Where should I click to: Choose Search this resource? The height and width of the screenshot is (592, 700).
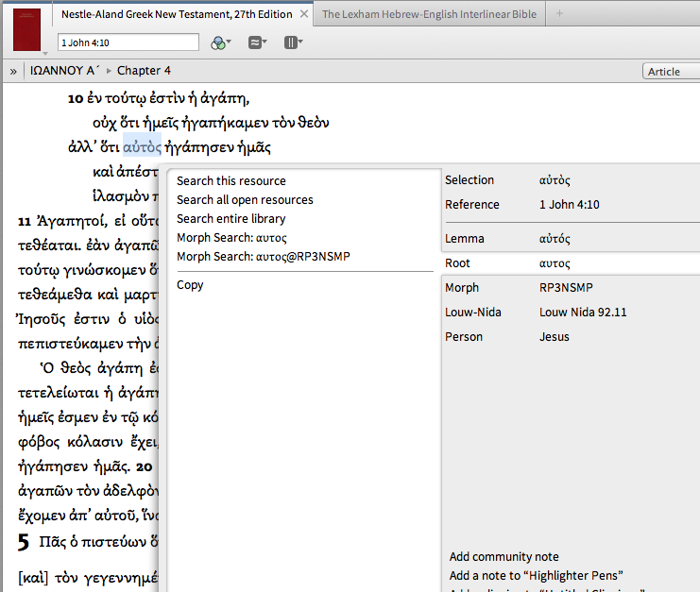click(230, 181)
